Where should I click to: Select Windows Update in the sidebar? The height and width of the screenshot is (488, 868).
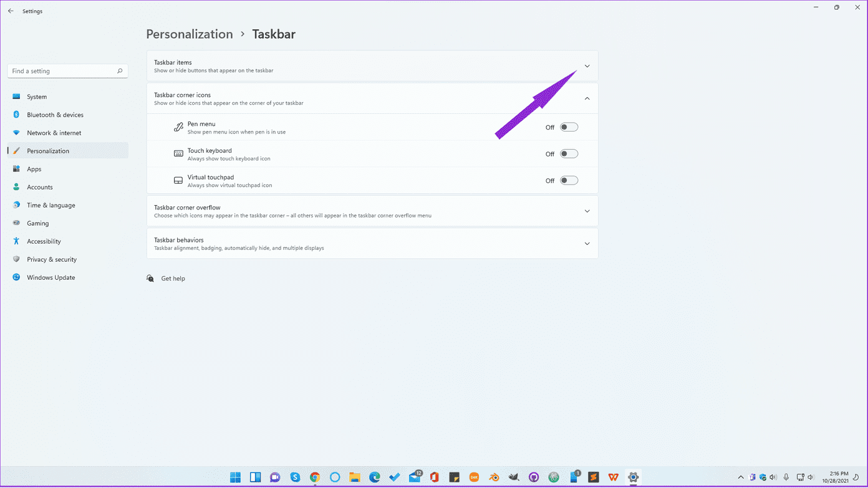(x=67, y=277)
